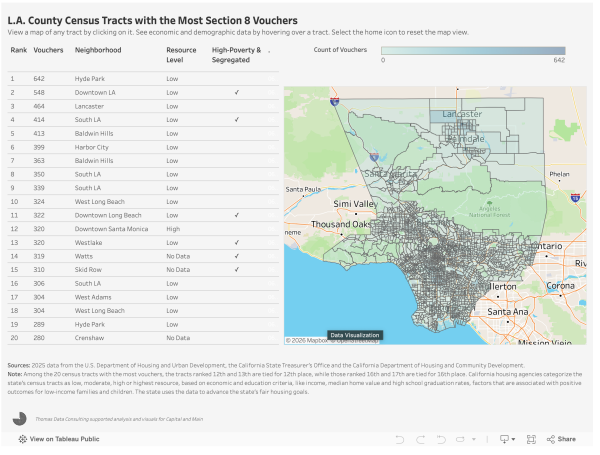600x455 pixels.
Task: Click the Santa Ana label on the map
Action: pos(508,312)
